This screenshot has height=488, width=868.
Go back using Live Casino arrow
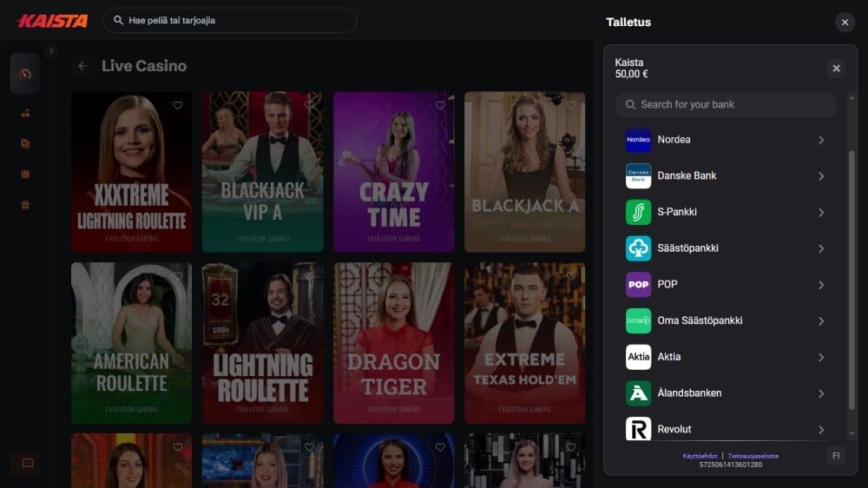(x=82, y=66)
